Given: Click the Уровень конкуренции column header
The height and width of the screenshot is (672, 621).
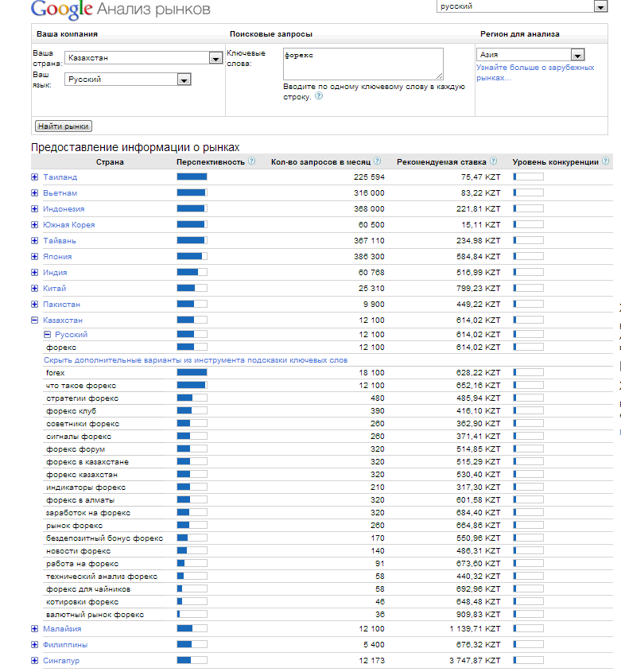Looking at the screenshot, I should (x=556, y=162).
